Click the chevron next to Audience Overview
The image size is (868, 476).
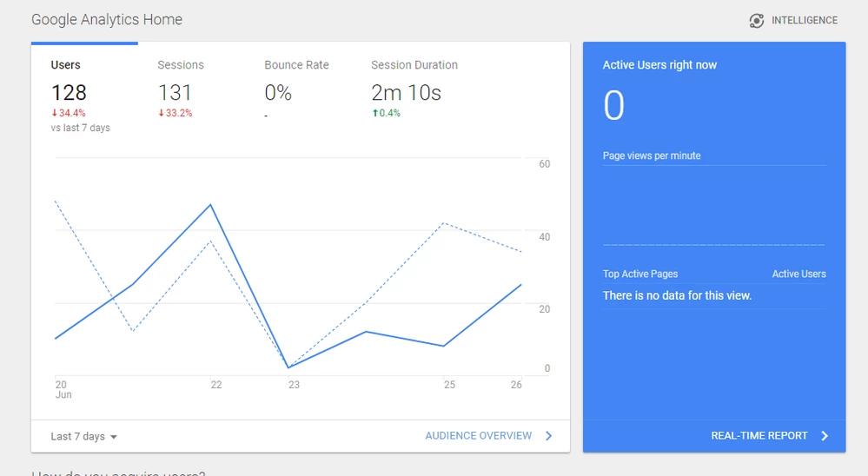[x=548, y=435]
